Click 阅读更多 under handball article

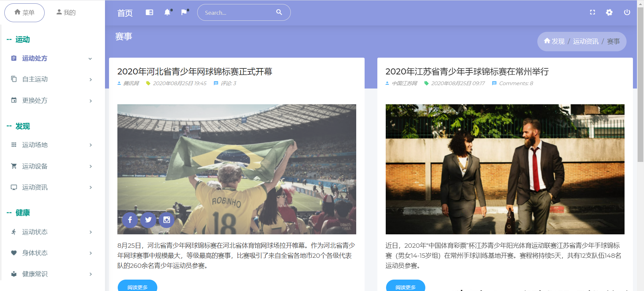pos(406,286)
